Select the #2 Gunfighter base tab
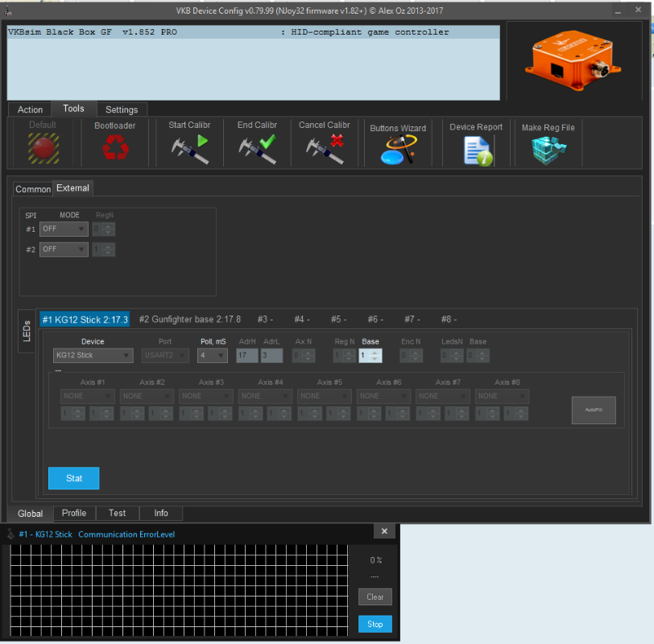 [x=189, y=320]
